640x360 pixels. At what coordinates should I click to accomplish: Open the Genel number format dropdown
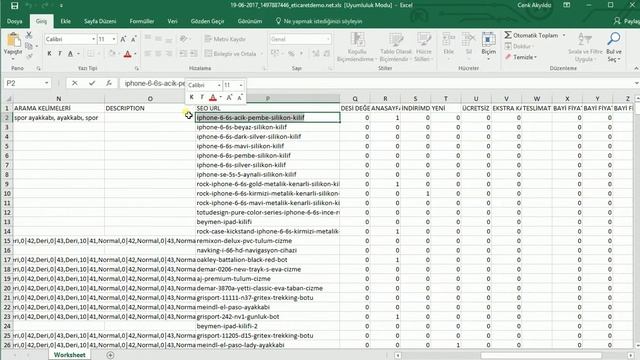328,39
